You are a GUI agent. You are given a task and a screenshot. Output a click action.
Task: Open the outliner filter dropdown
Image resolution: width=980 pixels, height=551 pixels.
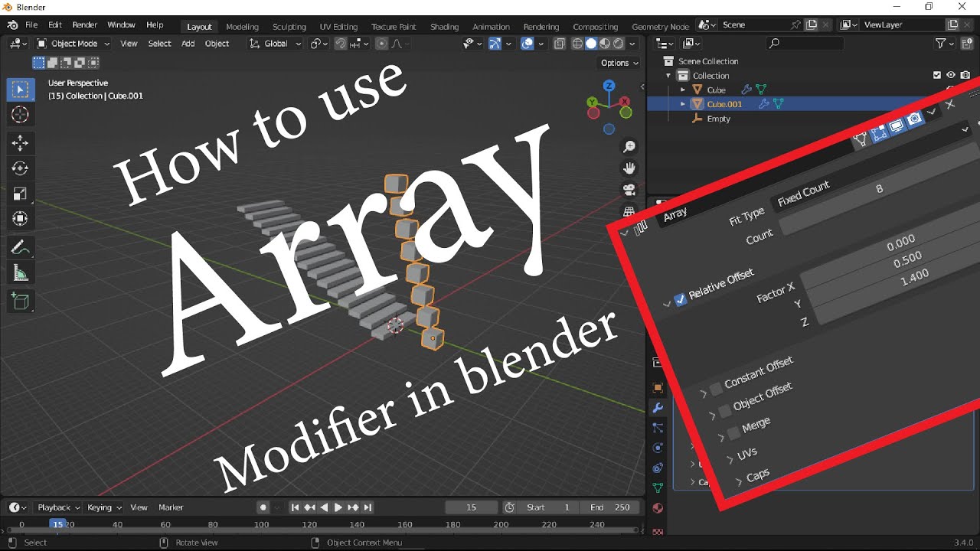pos(945,44)
